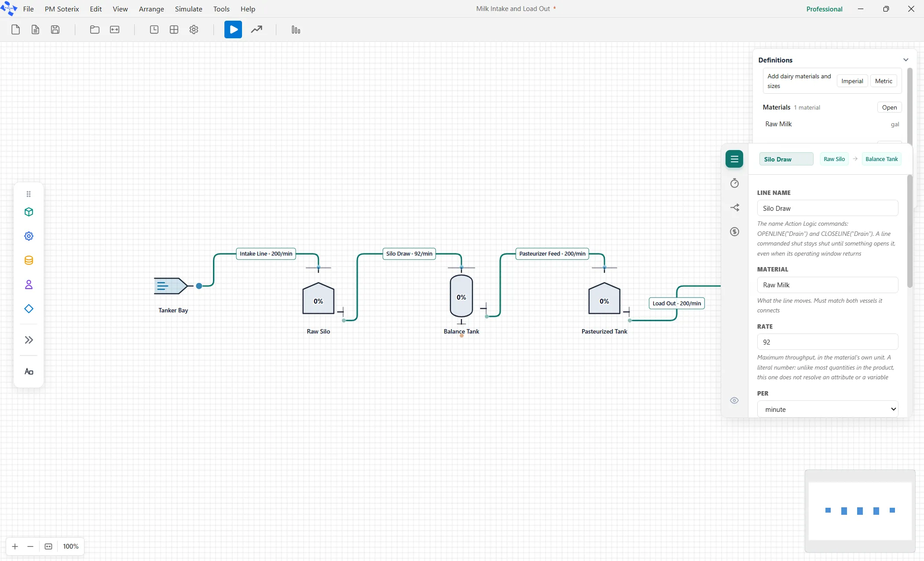This screenshot has width=924, height=561.
Task: Click the save disk icon
Action: pyautogui.click(x=55, y=29)
